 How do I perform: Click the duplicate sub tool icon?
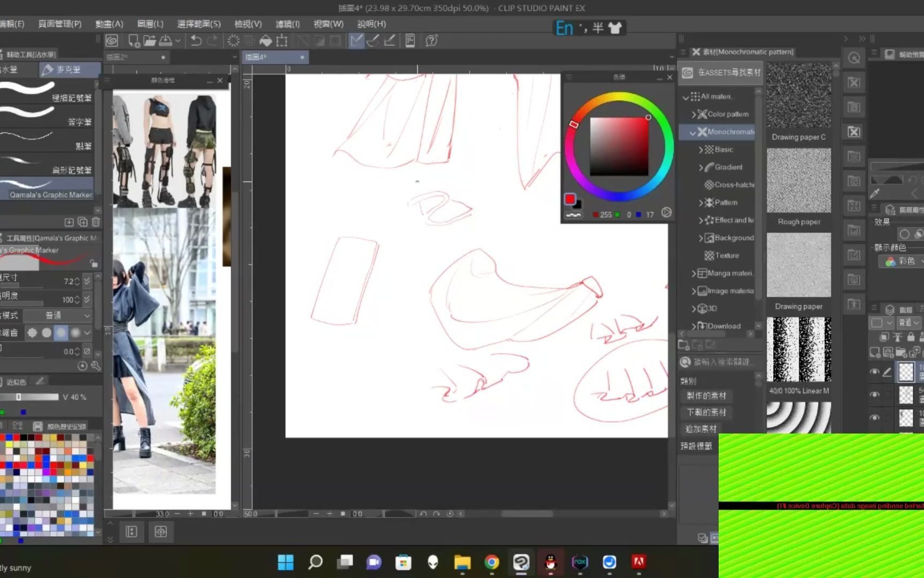[82, 222]
